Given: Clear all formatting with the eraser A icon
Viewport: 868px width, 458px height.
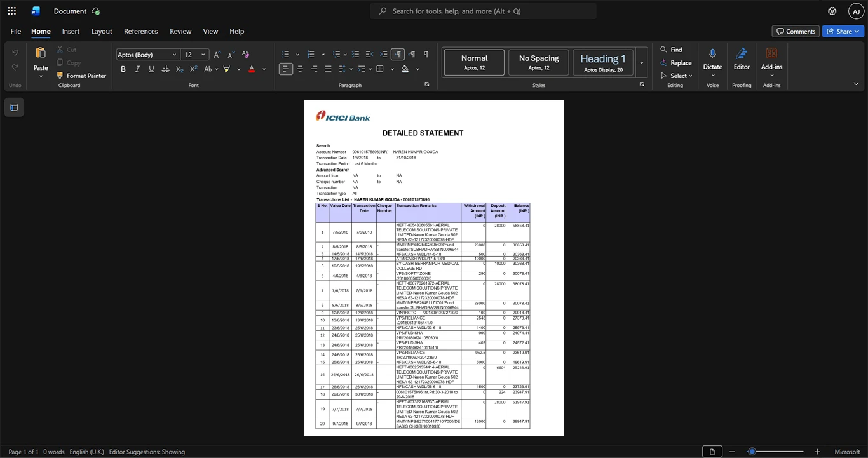Looking at the screenshot, I should click(246, 55).
